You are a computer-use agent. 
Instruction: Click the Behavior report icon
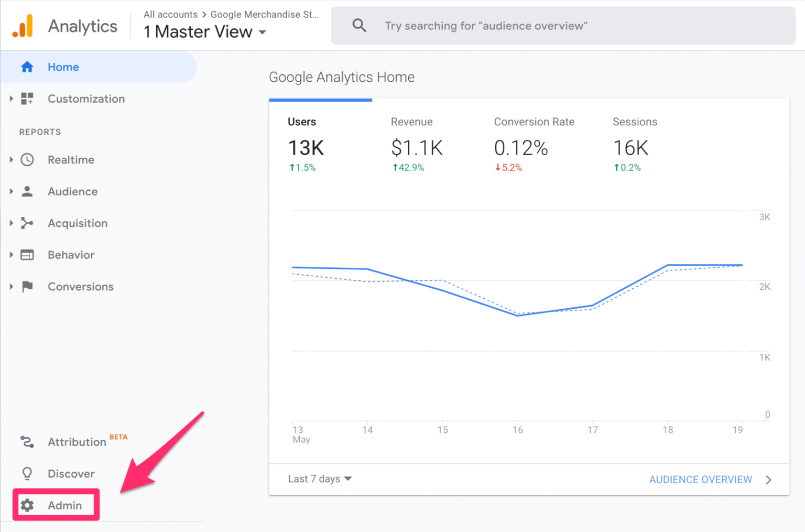[x=27, y=255]
